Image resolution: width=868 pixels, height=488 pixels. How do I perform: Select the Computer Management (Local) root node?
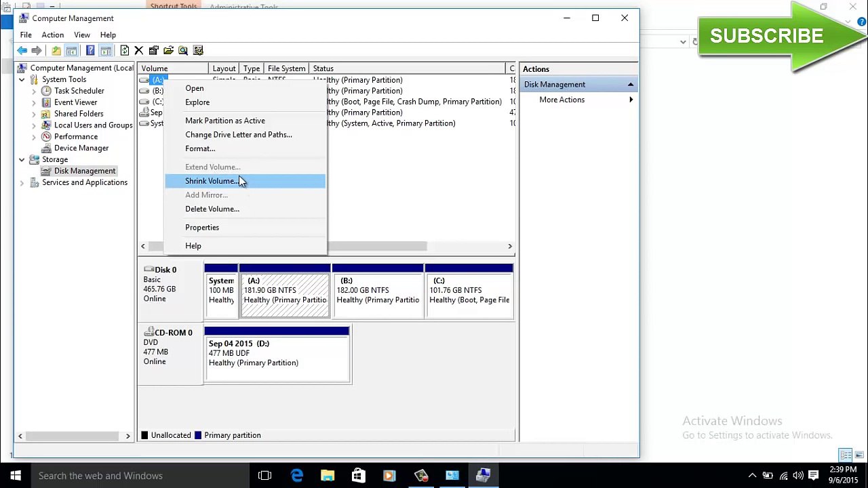[81, 68]
